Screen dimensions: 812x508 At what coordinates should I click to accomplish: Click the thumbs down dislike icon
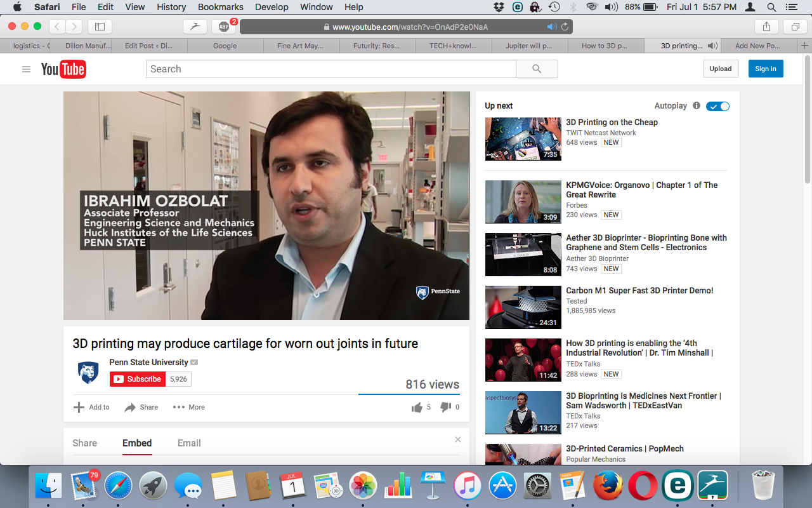(445, 408)
